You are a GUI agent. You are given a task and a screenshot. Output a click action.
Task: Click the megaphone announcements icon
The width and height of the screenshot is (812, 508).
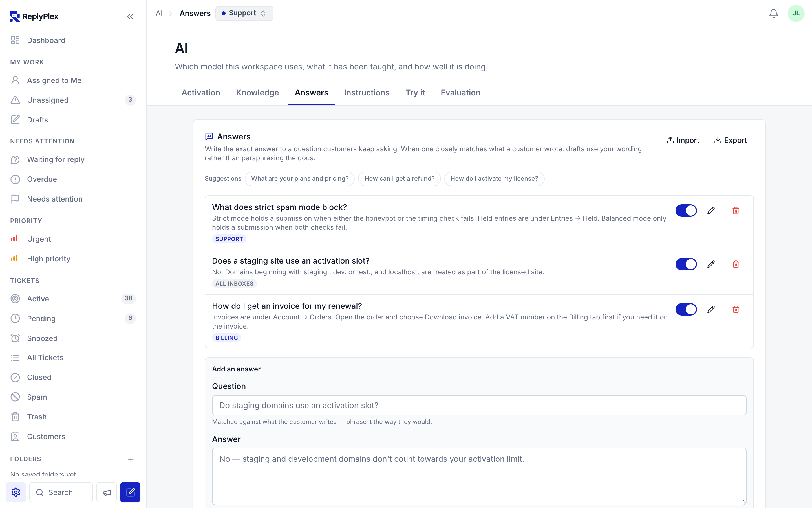(107, 492)
